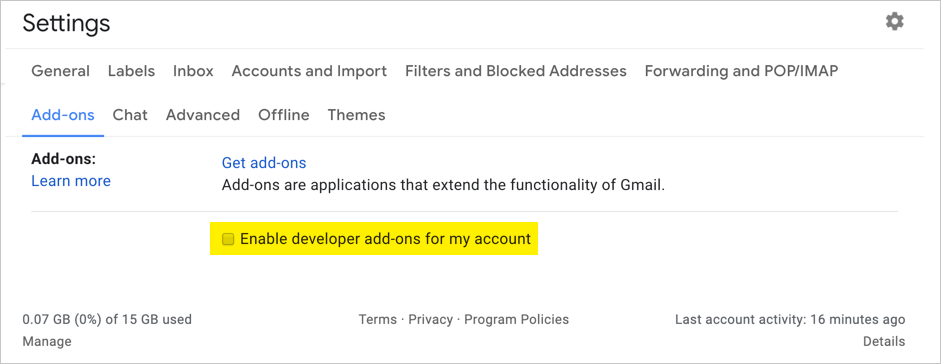Open the Accounts and Import tab
The height and width of the screenshot is (364, 941).
click(x=309, y=71)
